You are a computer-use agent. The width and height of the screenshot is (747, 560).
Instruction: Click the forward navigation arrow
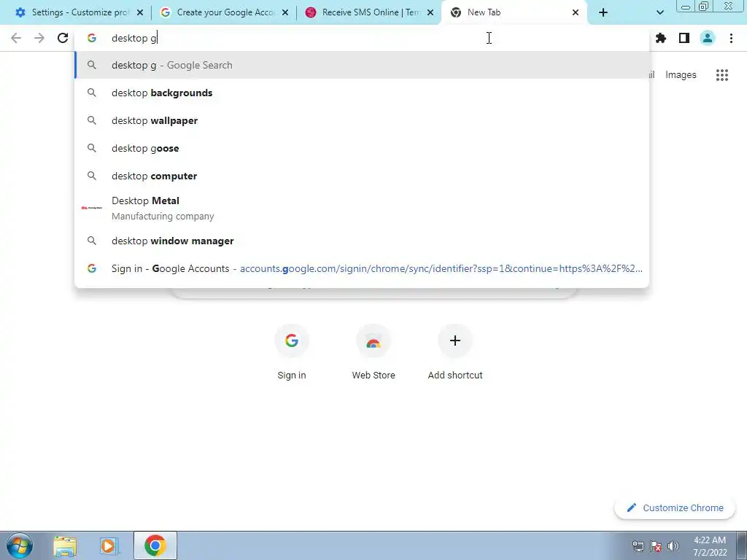(39, 38)
